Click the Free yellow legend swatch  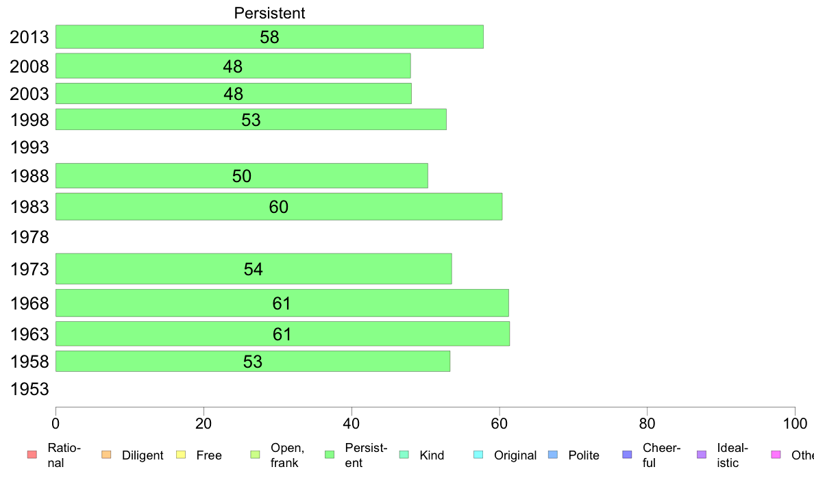(x=181, y=455)
